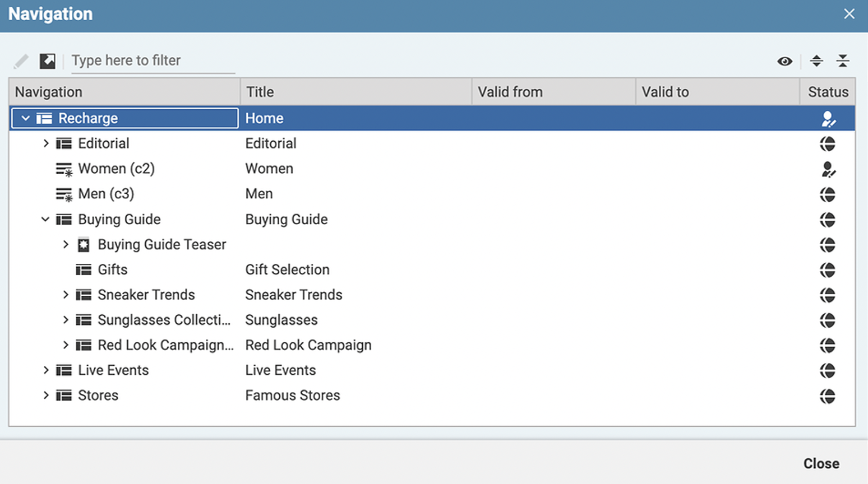Sort by the Title column header
868x484 pixels.
pos(356,92)
